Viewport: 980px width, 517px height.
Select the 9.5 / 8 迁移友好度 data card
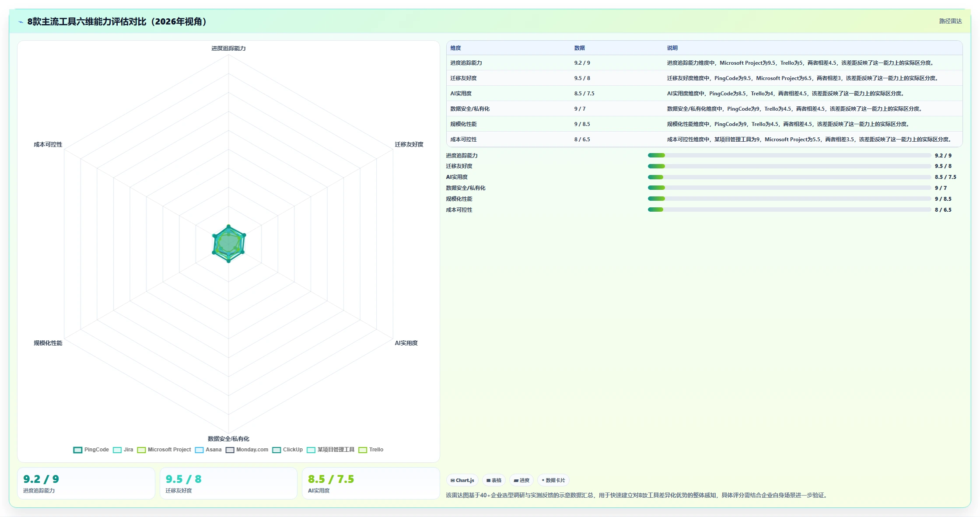[228, 483]
